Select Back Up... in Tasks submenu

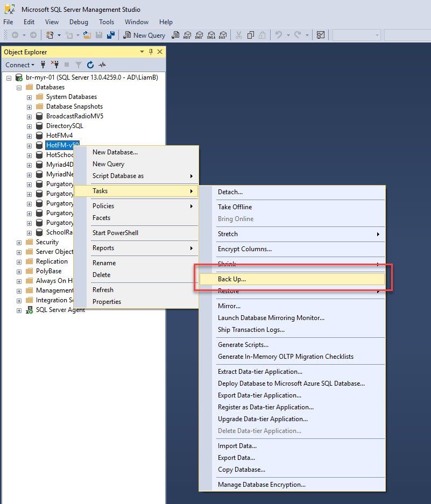(x=292, y=279)
